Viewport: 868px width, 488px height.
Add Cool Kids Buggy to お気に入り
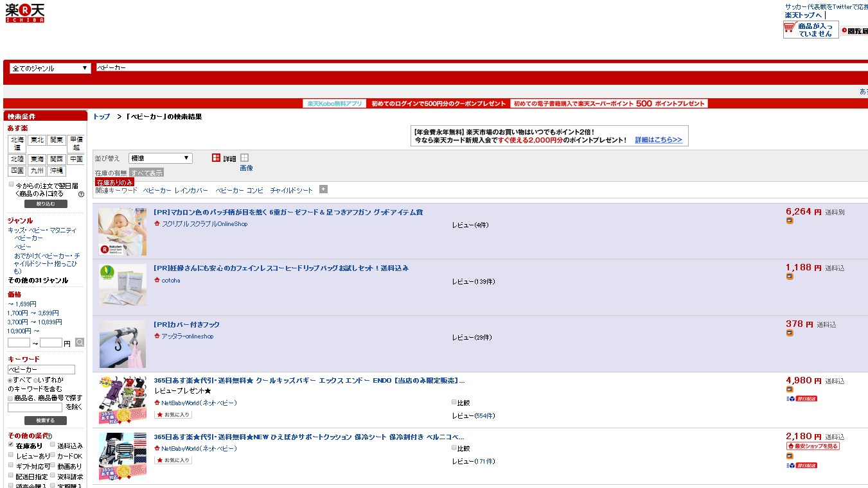[x=173, y=415]
